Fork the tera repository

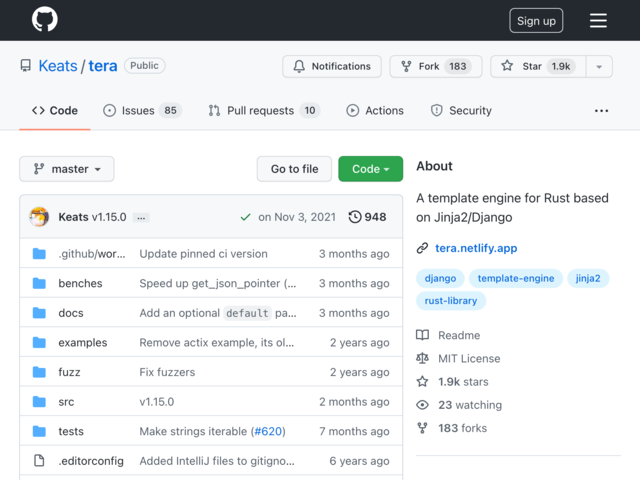click(x=436, y=66)
